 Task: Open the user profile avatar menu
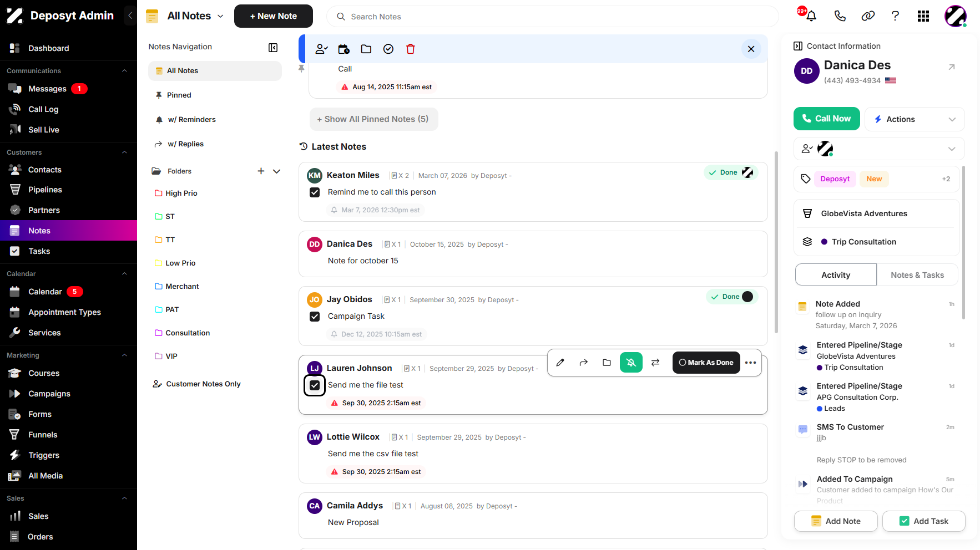(955, 16)
